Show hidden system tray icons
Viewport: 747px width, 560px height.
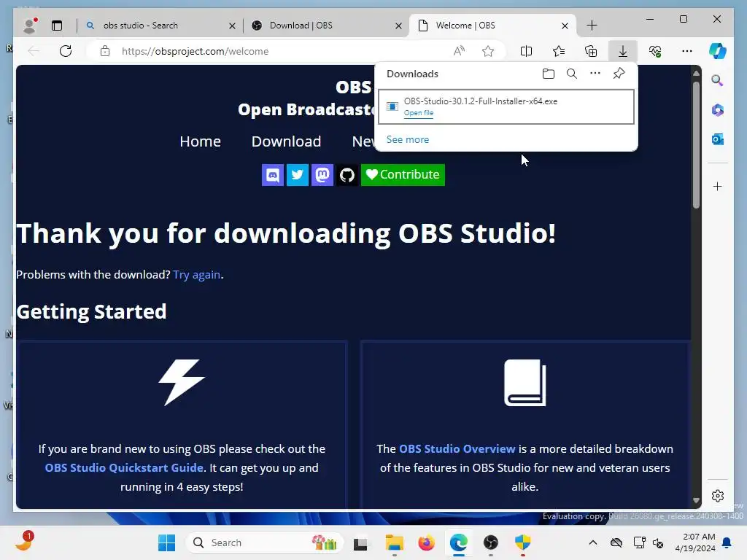click(x=592, y=542)
